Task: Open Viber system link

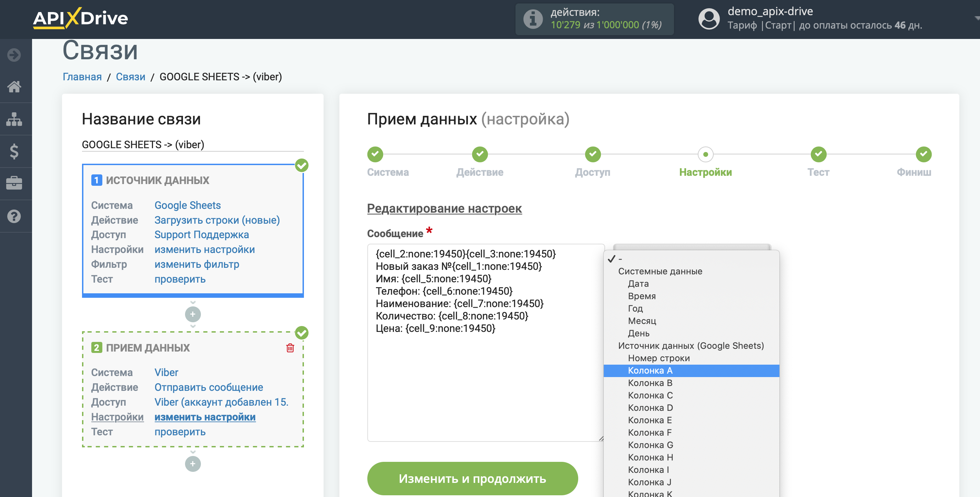Action: click(166, 372)
